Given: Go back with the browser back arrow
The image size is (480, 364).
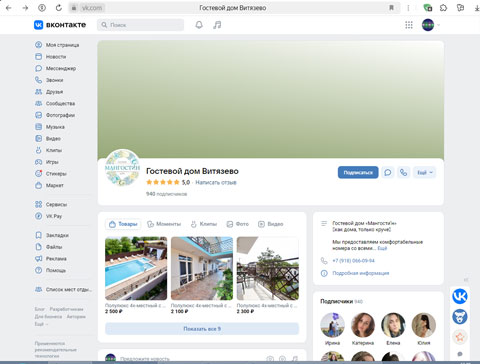Looking at the screenshot, I should (x=9, y=8).
